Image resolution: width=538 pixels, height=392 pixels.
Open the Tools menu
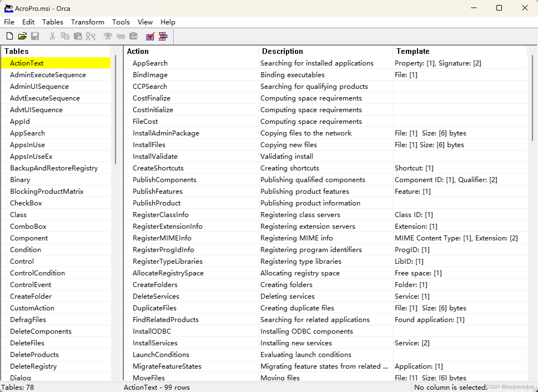121,22
